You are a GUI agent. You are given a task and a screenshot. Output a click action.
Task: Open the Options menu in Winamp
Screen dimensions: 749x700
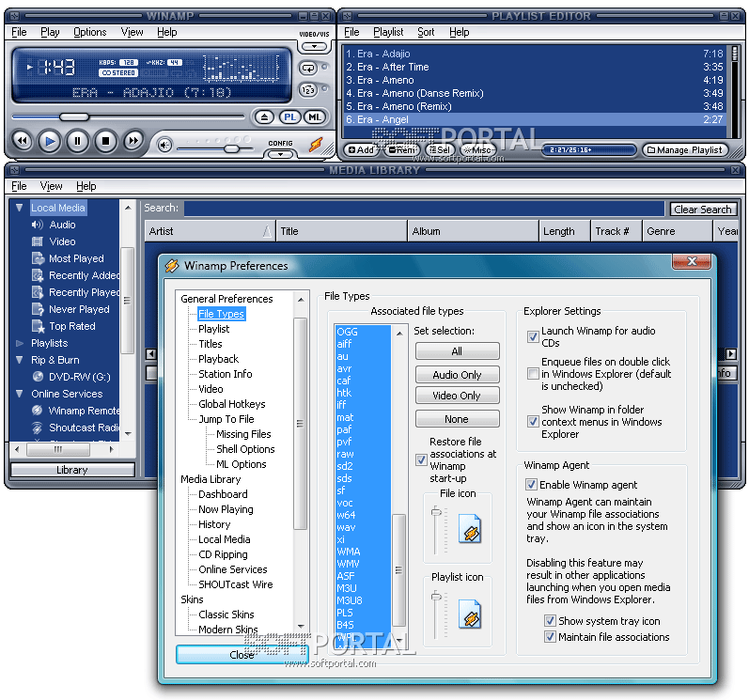point(90,32)
